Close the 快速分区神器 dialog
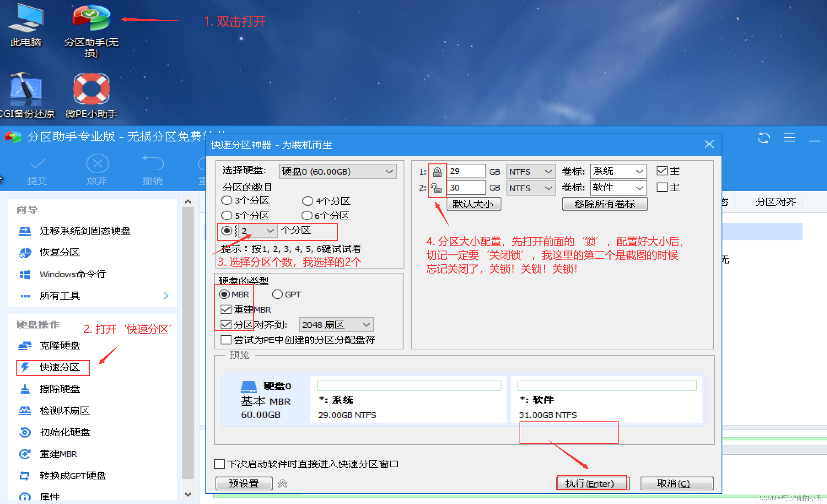This screenshot has width=827, height=504. pyautogui.click(x=709, y=144)
